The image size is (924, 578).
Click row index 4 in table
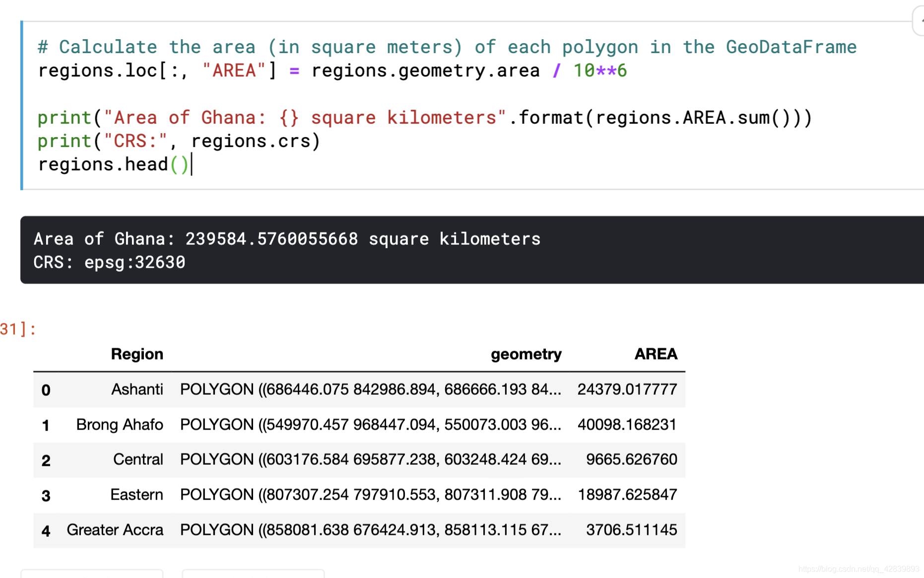point(46,531)
